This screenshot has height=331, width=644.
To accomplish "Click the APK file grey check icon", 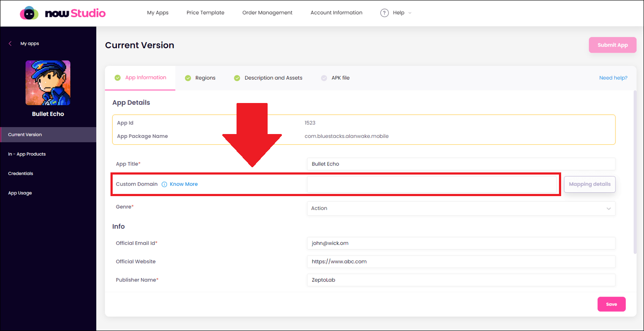I will (324, 78).
